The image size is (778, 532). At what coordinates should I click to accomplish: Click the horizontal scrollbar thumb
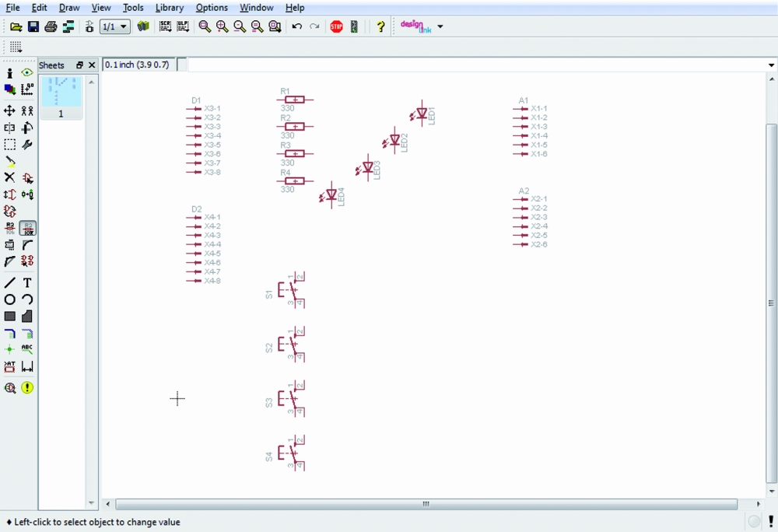tap(426, 504)
